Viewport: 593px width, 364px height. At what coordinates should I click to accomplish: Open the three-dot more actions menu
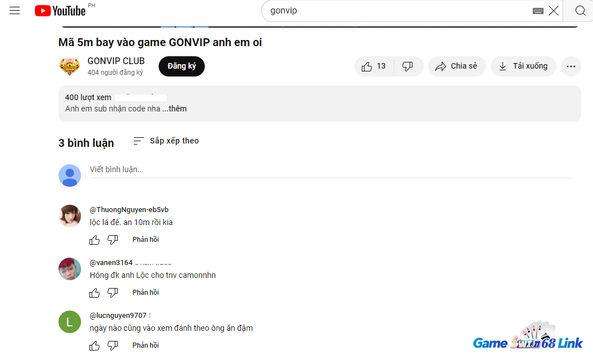570,66
